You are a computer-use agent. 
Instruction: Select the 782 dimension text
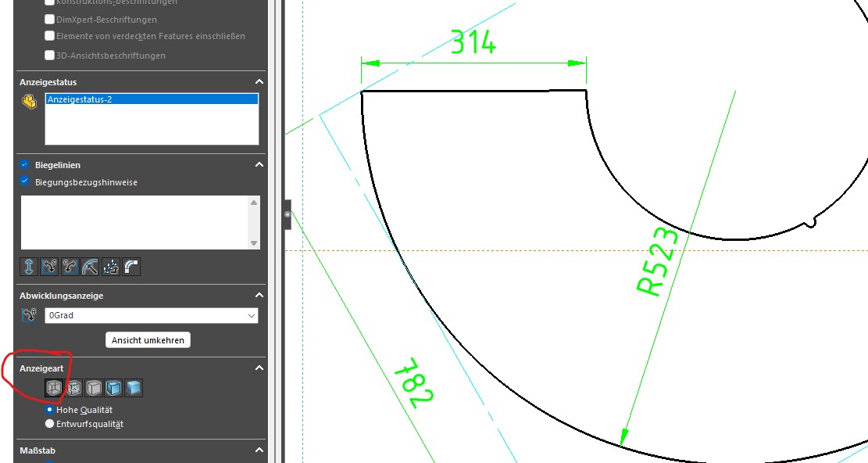[x=413, y=383]
